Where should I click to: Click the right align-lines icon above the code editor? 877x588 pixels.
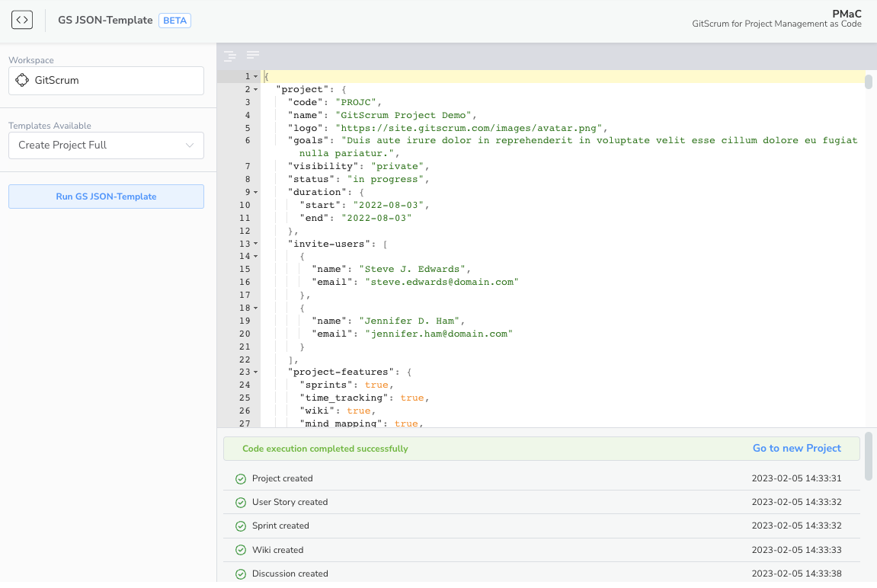252,56
